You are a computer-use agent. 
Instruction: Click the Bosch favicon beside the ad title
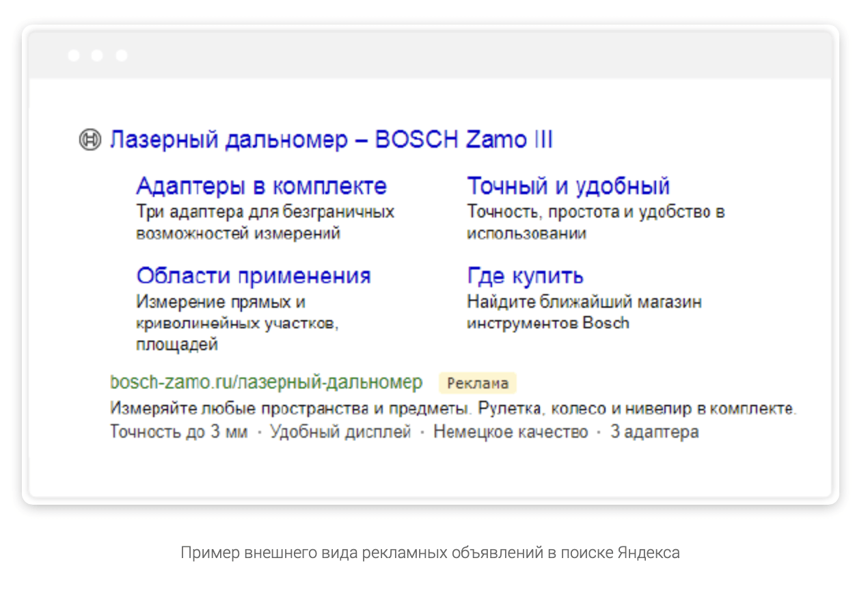pos(90,141)
